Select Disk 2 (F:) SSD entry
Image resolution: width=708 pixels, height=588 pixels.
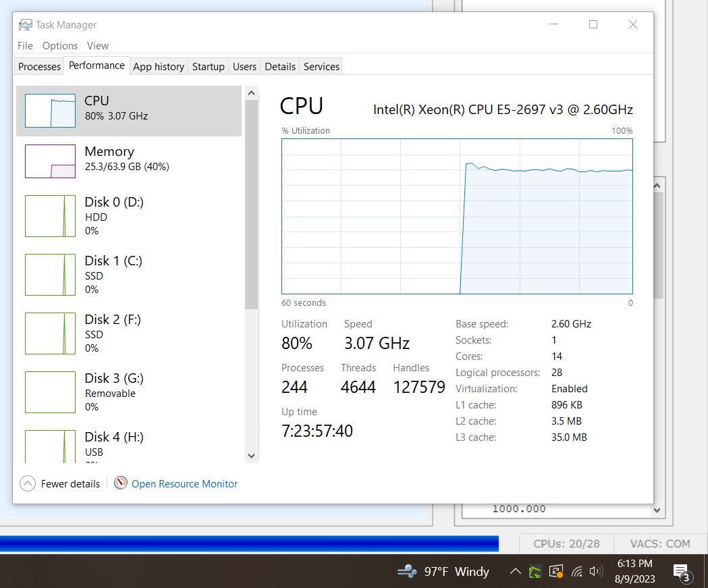tap(129, 333)
